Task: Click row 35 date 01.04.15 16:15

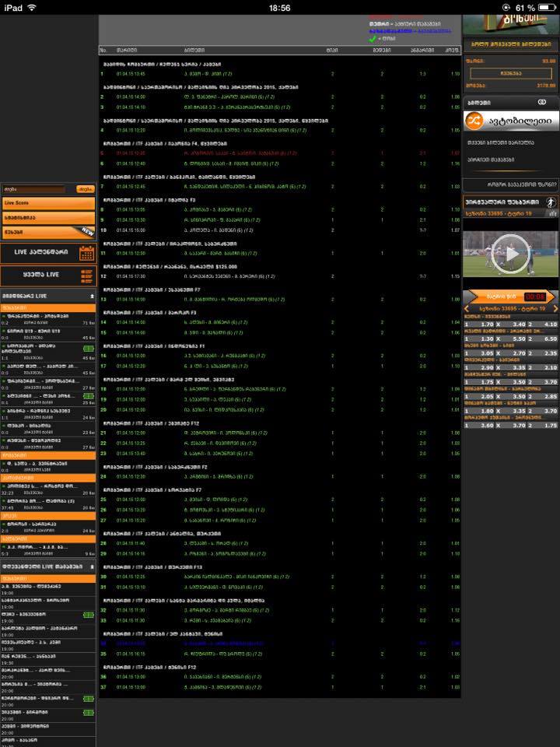Action: (131, 654)
